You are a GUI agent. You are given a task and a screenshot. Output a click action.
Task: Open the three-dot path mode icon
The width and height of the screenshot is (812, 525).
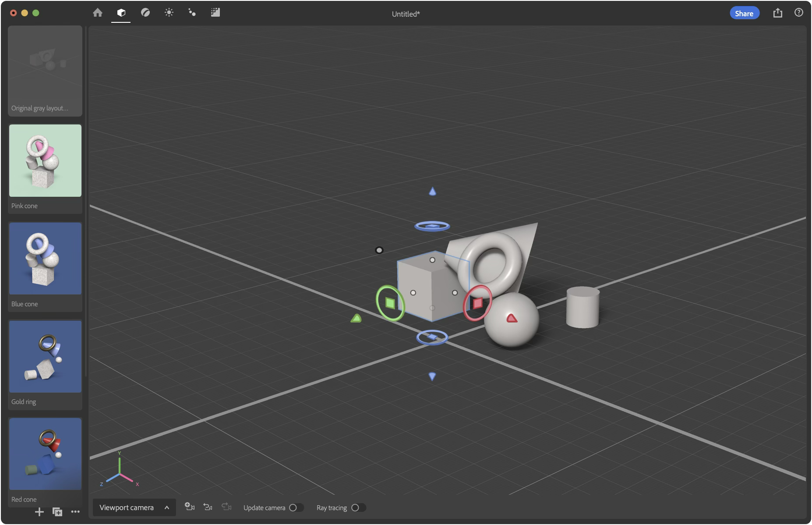[x=192, y=13]
